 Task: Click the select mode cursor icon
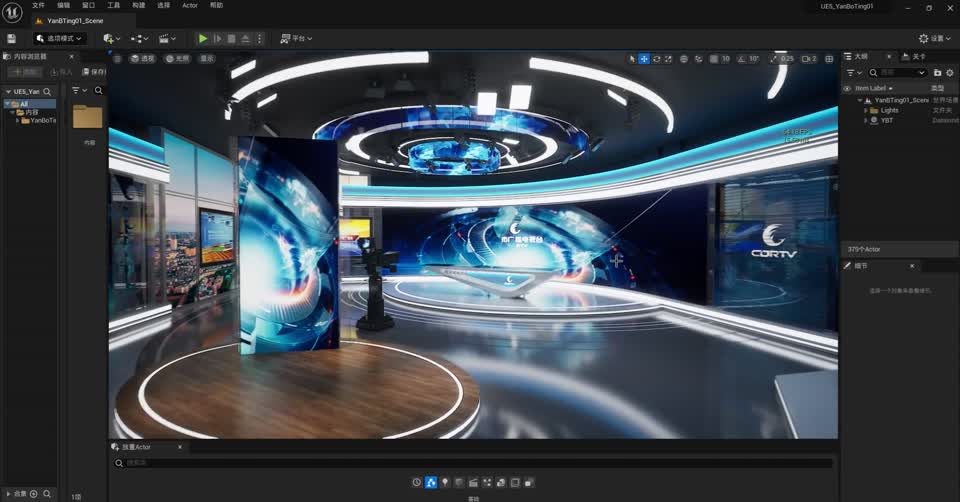click(x=632, y=59)
